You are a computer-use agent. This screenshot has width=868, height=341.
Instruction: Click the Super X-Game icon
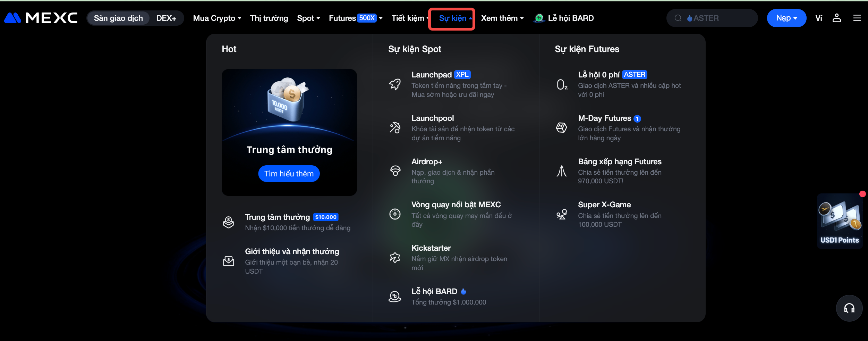click(561, 214)
